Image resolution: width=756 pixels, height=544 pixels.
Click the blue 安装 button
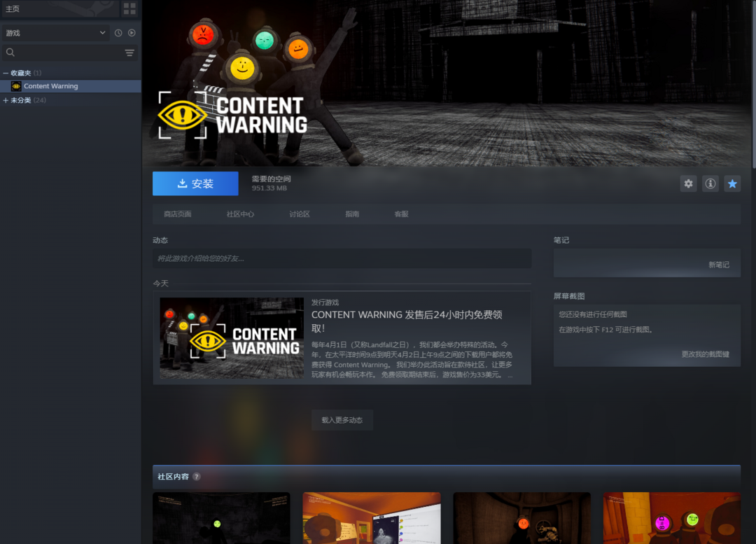coord(195,183)
